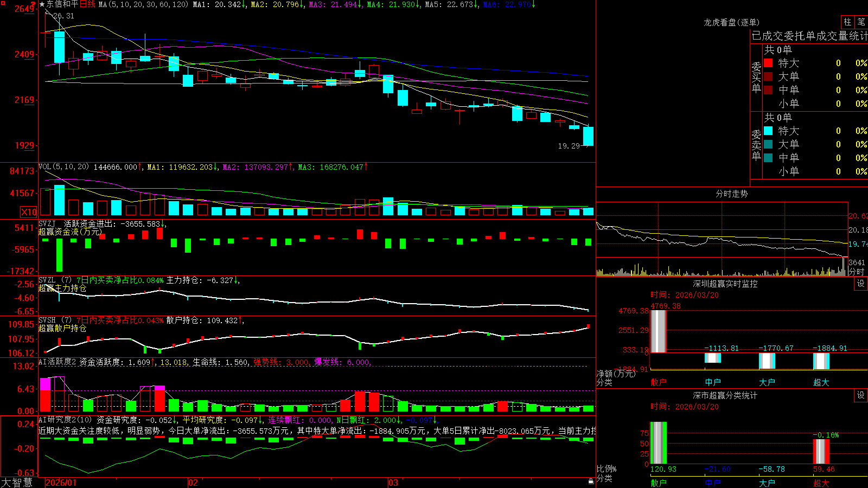Click 超大 category in 分类统计 panel
The image size is (868, 488).
821,483
